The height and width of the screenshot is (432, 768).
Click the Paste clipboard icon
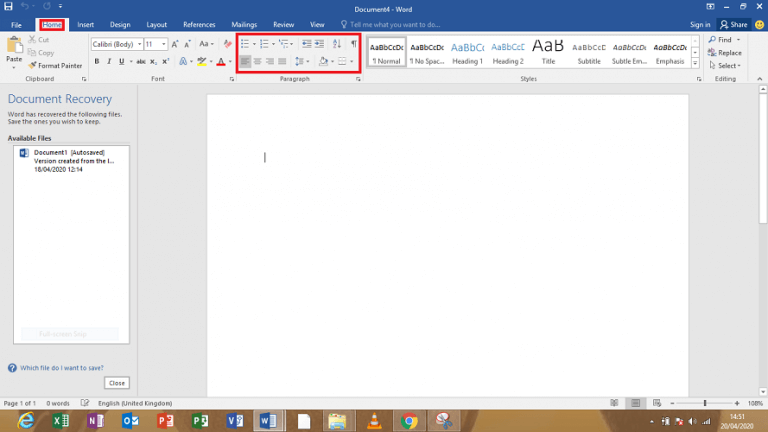pos(14,45)
